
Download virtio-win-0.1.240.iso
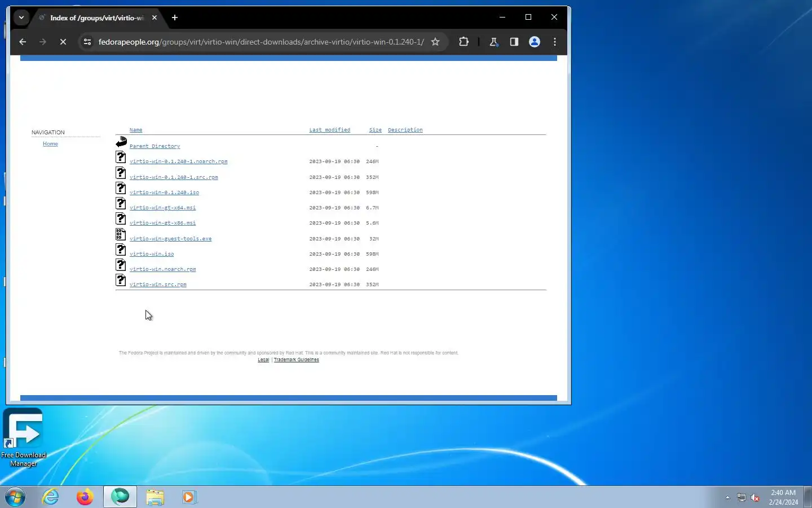164,192
